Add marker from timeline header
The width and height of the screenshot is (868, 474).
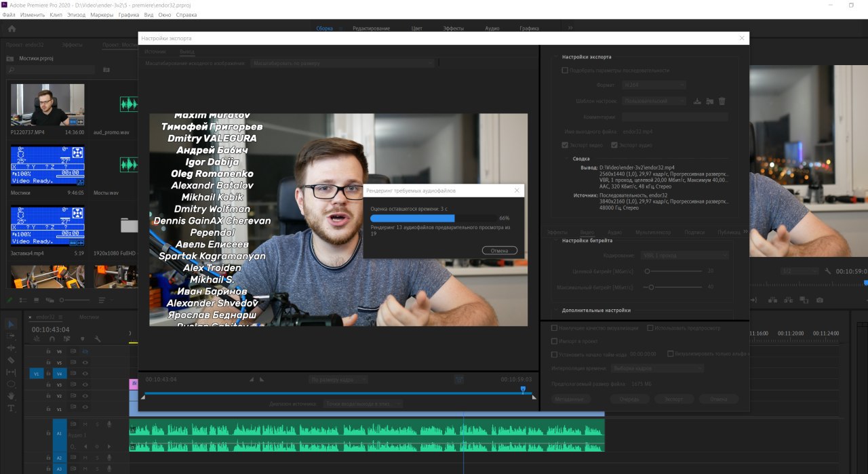83,339
